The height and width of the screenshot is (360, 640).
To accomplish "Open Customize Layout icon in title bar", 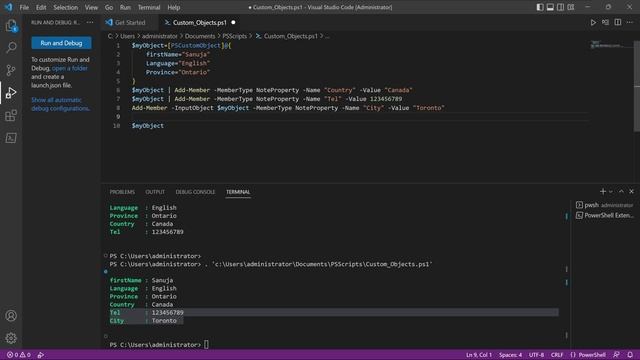I will point(571,7).
